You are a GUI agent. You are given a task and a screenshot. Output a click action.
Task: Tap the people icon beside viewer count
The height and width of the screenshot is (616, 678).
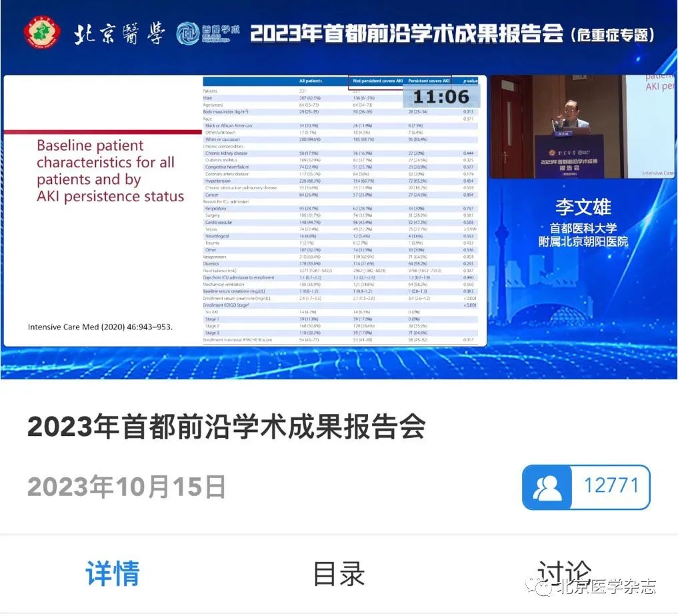(x=547, y=487)
